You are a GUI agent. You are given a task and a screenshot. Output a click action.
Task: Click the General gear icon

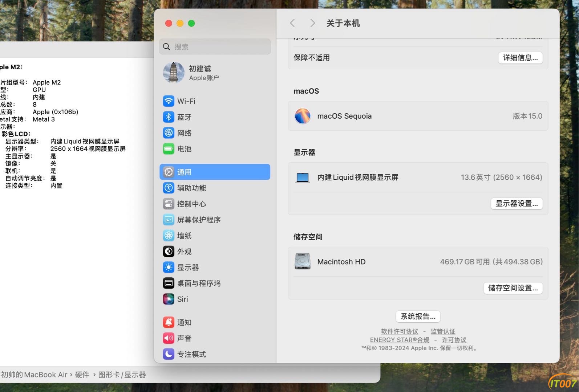[169, 172]
